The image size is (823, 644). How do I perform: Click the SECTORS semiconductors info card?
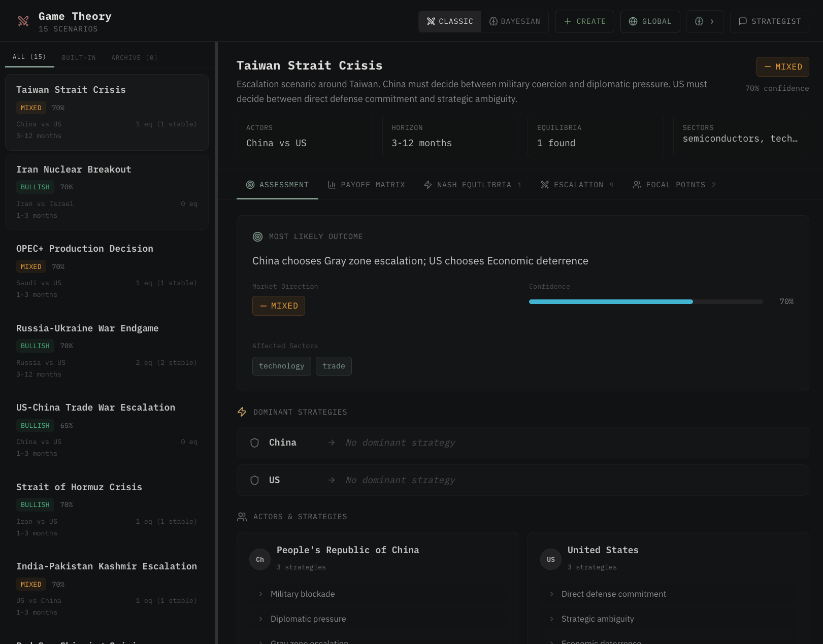click(741, 136)
